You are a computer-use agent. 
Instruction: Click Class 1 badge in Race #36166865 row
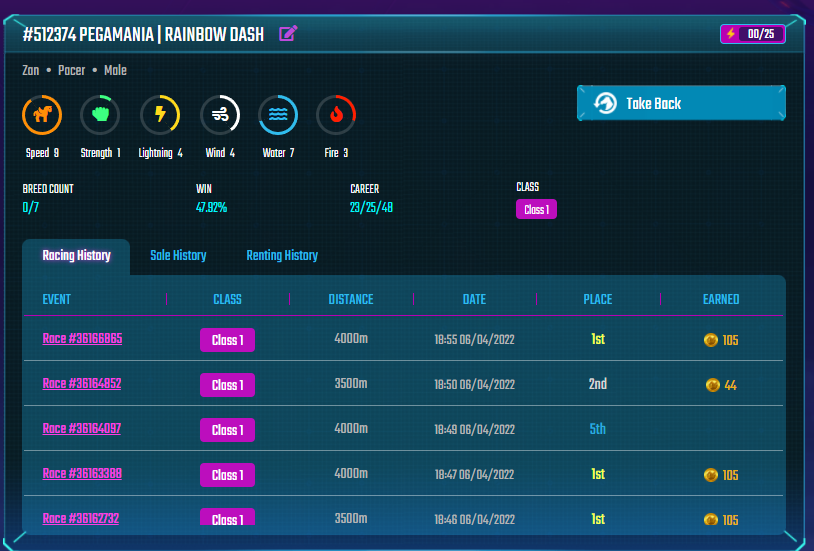227,340
